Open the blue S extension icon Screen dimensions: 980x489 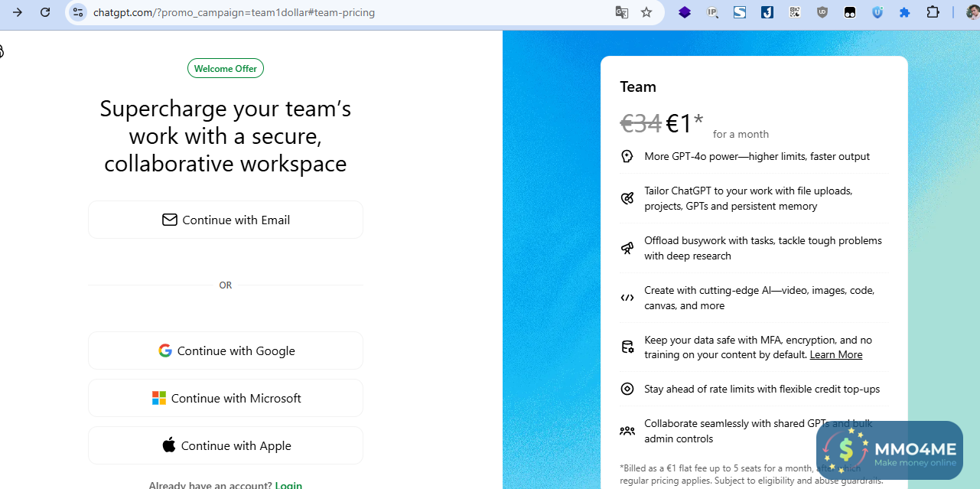[740, 12]
